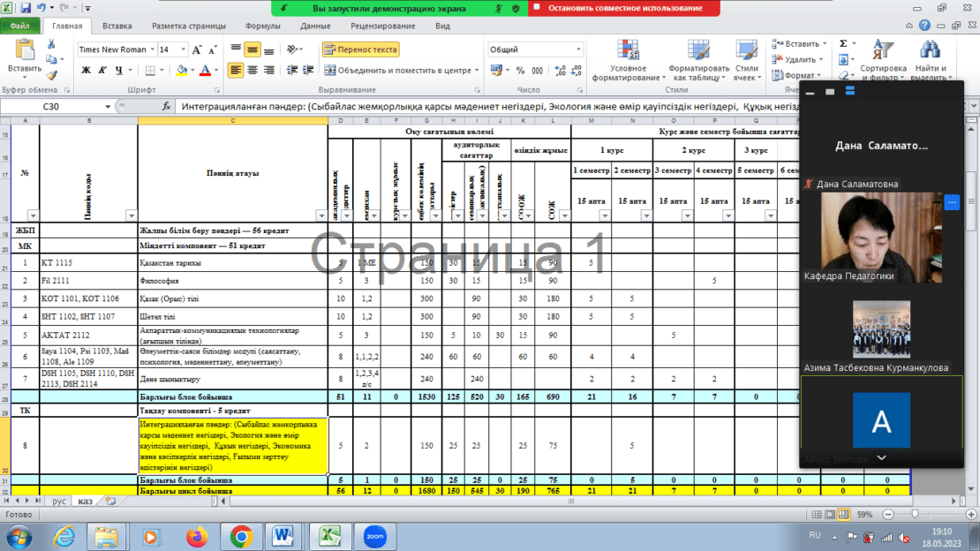Open the Times New Roman font dropdown
Viewport: 980px width, 551px height.
point(153,49)
